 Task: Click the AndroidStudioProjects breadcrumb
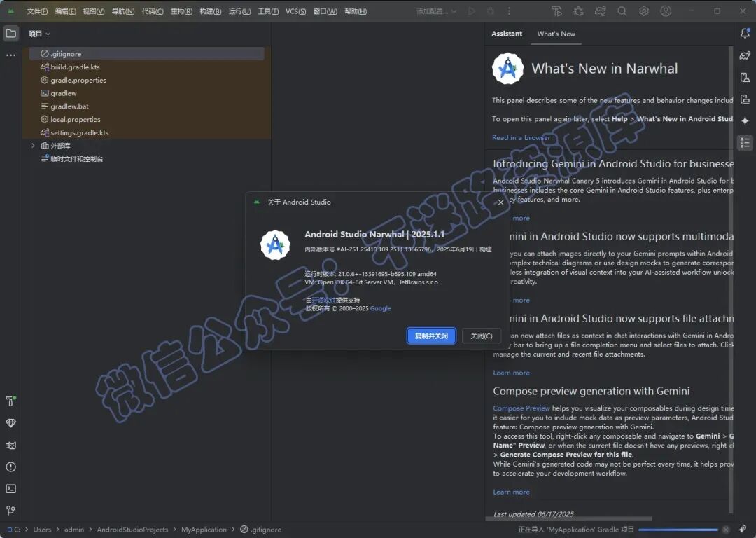pos(132,530)
